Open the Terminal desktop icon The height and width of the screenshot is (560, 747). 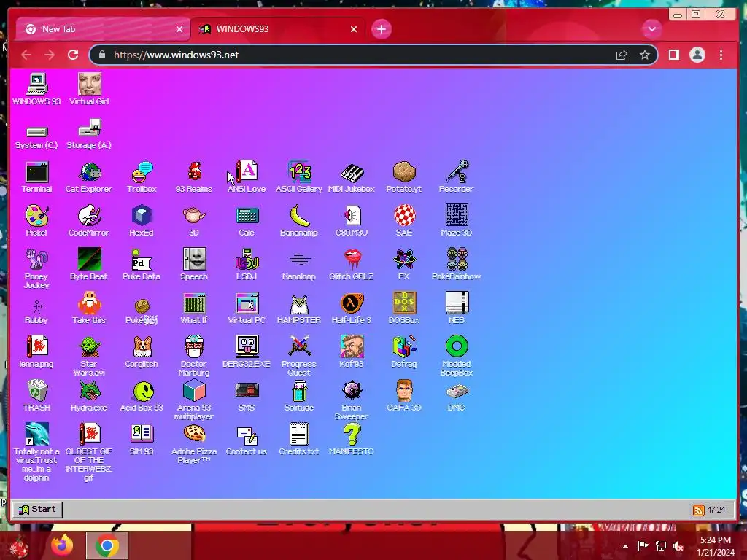36,176
